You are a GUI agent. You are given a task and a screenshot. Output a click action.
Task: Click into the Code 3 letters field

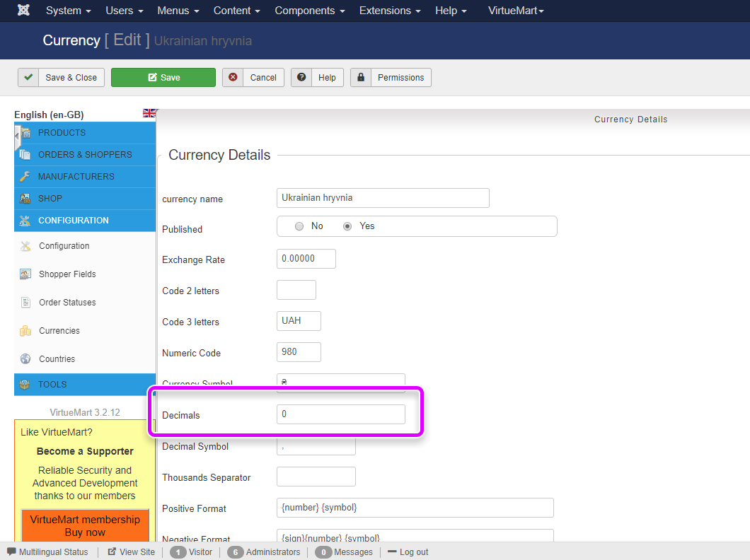(299, 321)
